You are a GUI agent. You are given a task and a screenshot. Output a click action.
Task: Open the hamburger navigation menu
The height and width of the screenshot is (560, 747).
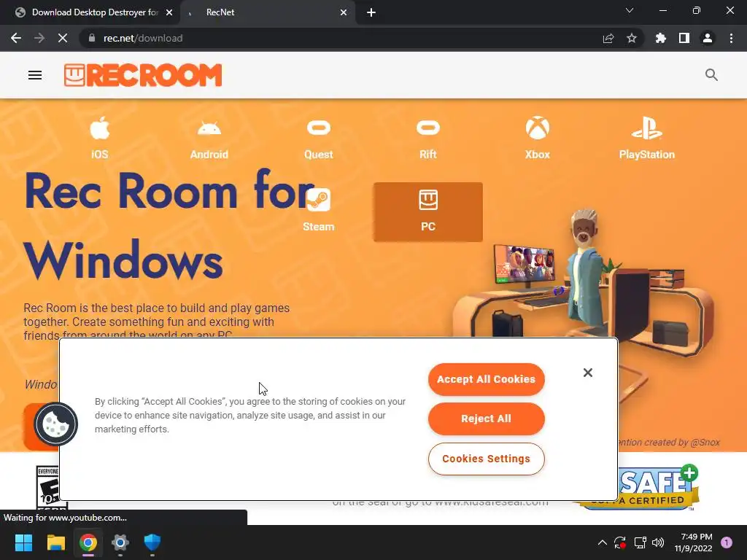tap(35, 75)
